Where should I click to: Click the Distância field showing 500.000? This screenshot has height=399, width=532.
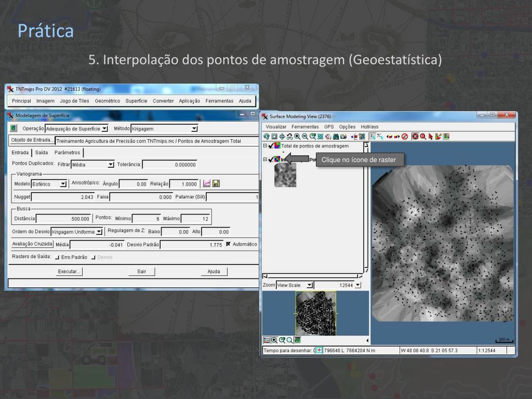pyautogui.click(x=63, y=219)
